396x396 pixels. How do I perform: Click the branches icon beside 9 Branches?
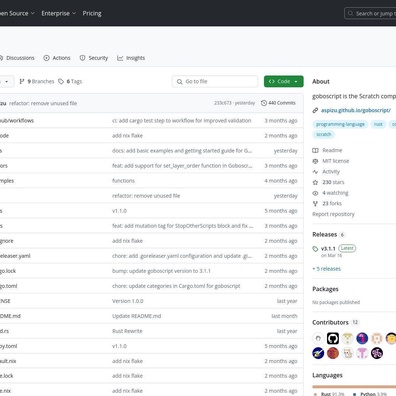point(22,81)
